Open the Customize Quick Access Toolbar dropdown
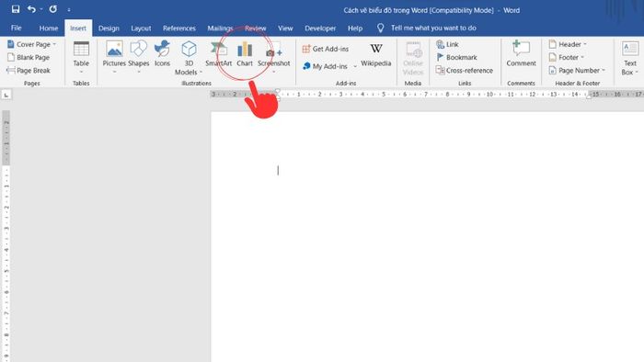The image size is (644, 362). click(69, 9)
